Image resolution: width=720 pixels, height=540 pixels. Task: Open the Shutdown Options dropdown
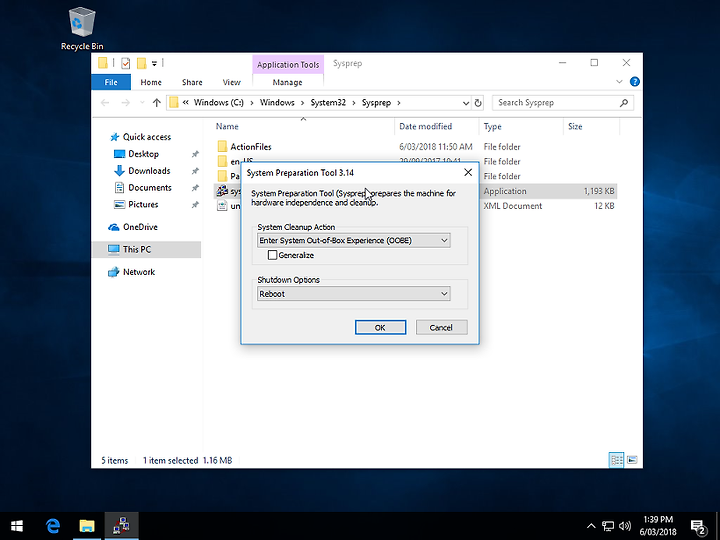point(354,293)
